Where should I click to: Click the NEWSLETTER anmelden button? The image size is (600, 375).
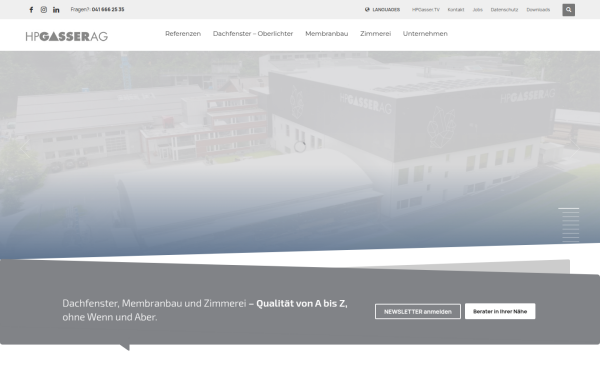click(x=418, y=311)
